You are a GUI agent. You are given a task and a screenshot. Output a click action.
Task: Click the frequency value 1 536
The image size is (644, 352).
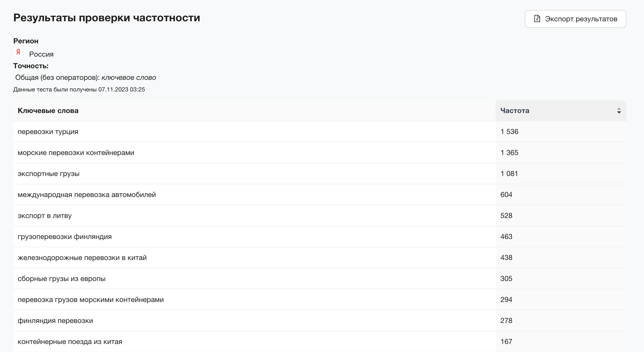[x=509, y=132]
